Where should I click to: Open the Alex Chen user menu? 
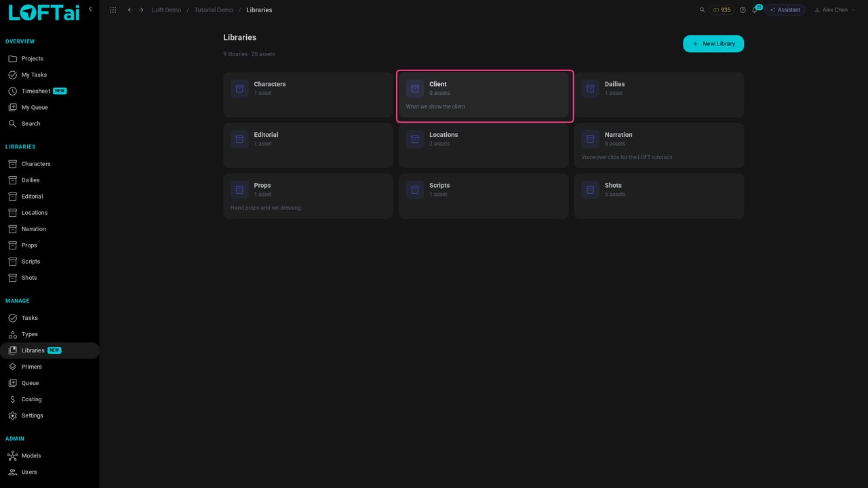coord(834,10)
